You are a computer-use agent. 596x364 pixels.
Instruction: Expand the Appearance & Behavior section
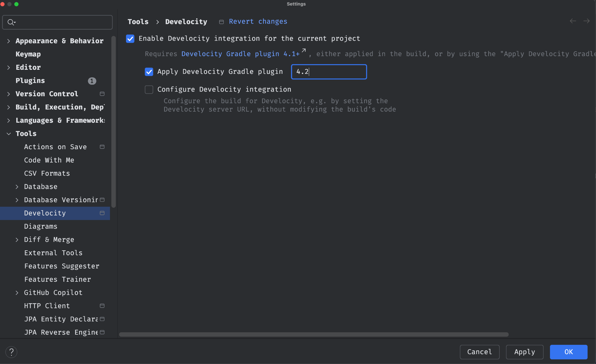pyautogui.click(x=9, y=41)
